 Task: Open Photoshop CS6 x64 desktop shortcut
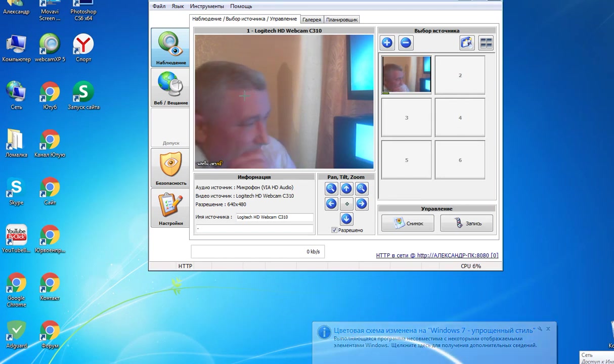[83, 11]
